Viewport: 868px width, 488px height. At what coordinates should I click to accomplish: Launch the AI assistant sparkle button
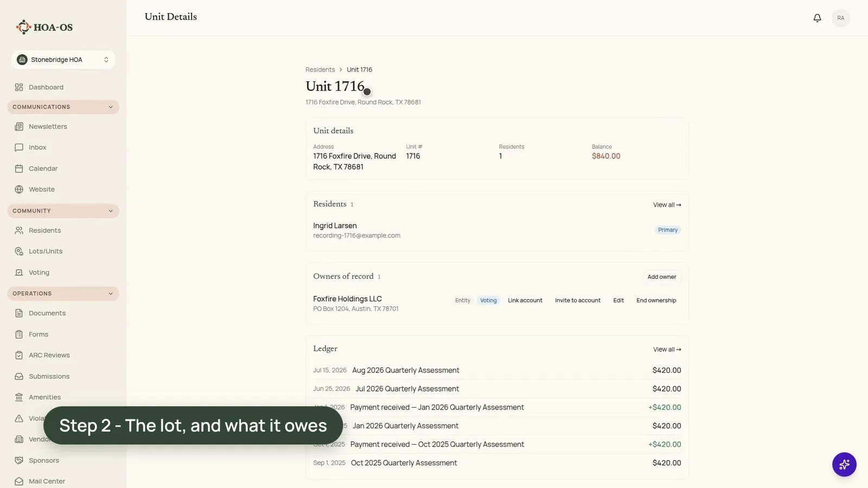(x=844, y=465)
